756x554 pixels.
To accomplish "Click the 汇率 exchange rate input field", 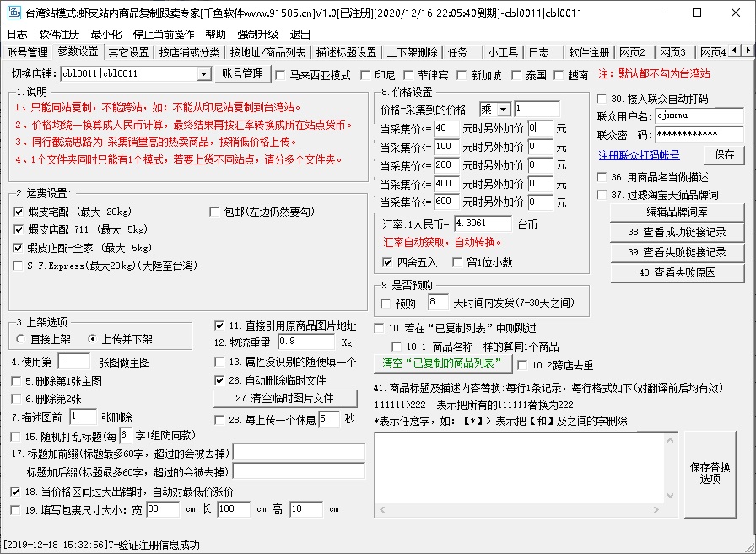I will pos(483,223).
